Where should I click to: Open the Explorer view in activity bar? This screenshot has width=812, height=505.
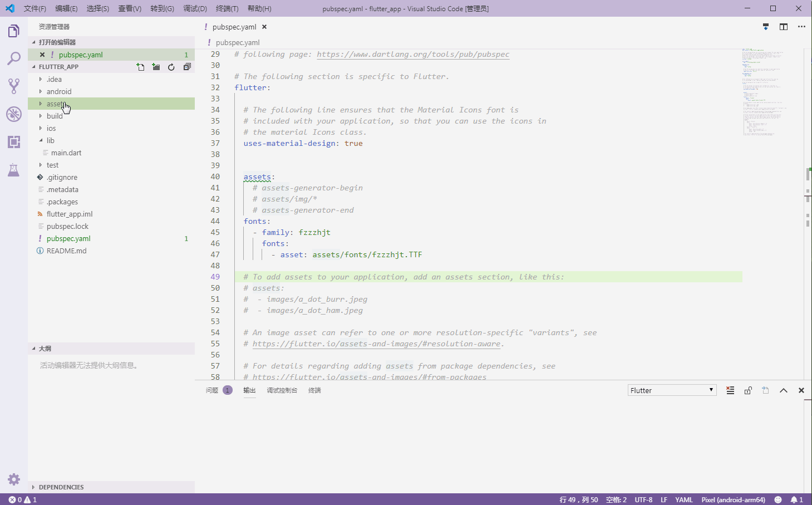(14, 31)
